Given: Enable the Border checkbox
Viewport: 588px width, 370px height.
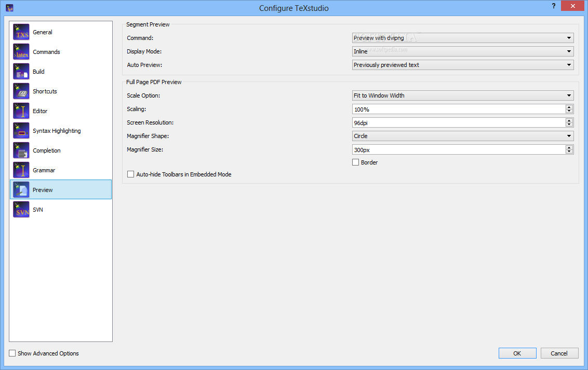Looking at the screenshot, I should tap(355, 162).
